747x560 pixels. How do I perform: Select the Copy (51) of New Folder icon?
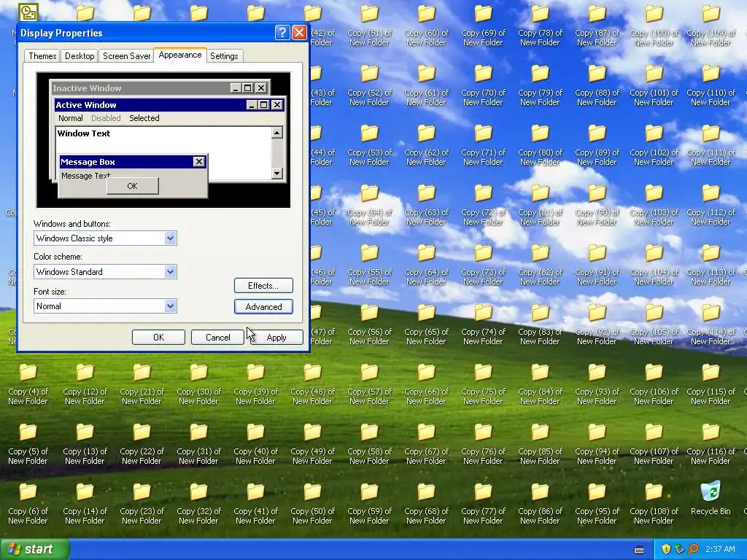369,26
